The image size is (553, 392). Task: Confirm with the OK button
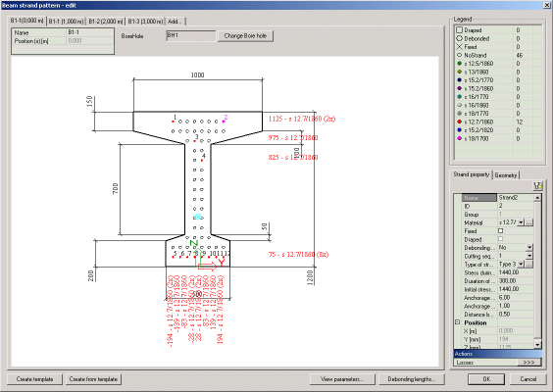point(486,379)
